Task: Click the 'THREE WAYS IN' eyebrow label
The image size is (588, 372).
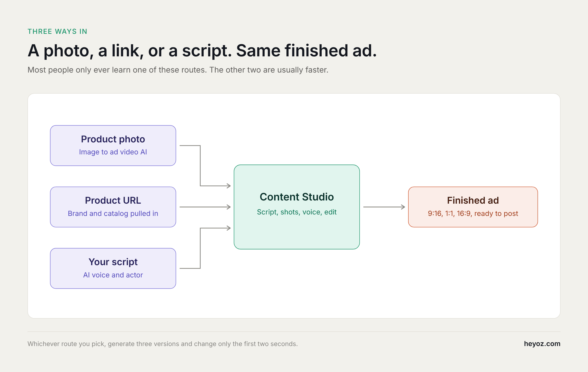Action: point(57,31)
